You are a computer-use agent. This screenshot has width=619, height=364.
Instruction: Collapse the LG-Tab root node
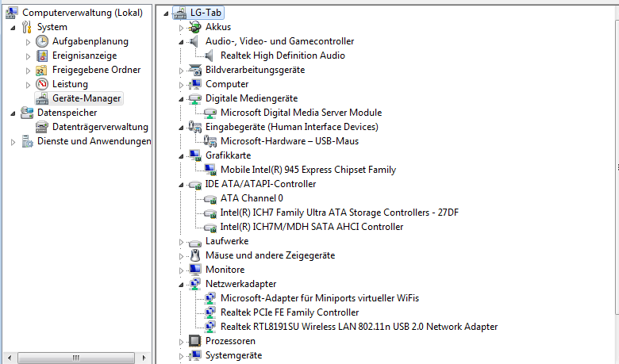[166, 13]
